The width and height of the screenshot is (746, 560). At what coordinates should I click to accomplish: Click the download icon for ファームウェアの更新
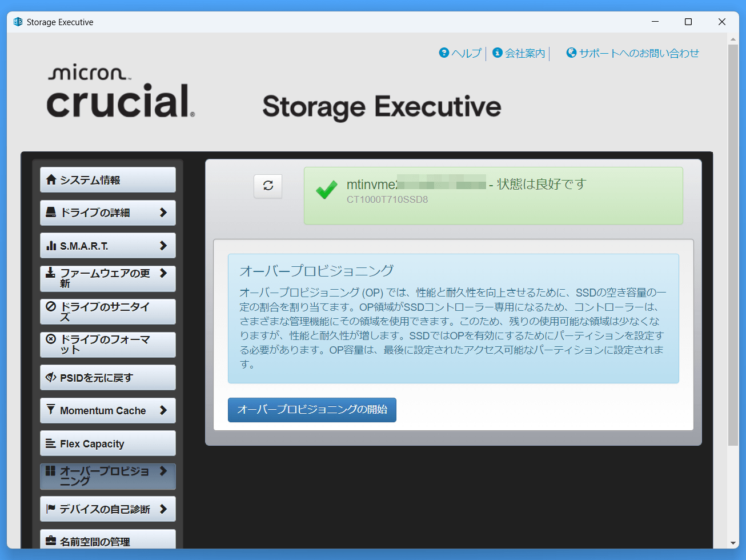[51, 272]
